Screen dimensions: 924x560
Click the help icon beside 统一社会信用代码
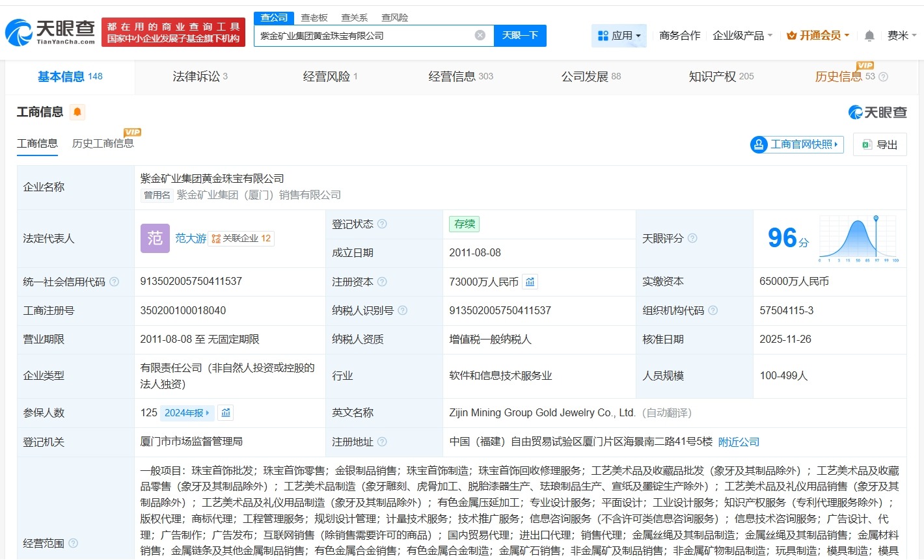pyautogui.click(x=113, y=282)
